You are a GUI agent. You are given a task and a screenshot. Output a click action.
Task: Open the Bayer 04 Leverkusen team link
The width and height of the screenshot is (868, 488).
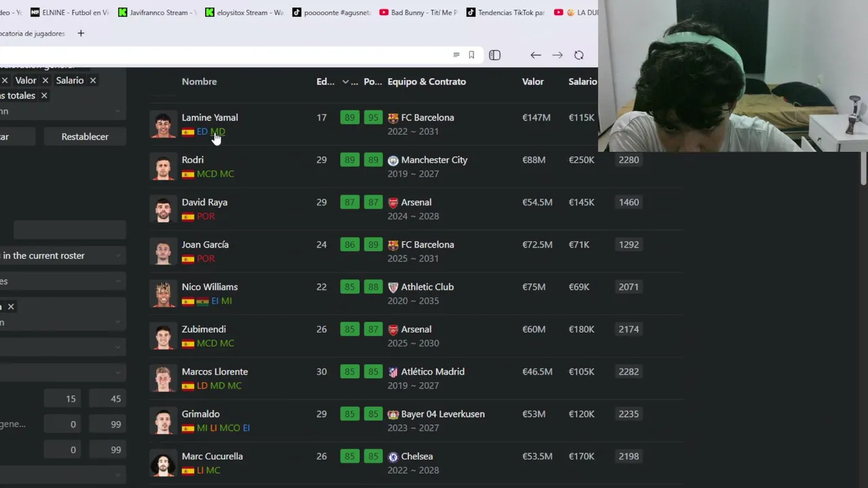coord(443,414)
